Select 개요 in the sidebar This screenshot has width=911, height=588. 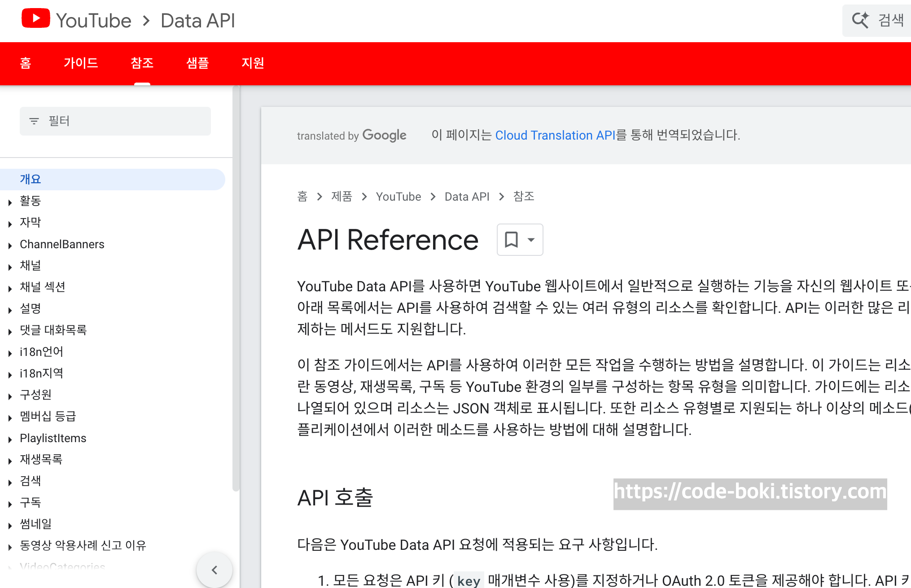[31, 179]
